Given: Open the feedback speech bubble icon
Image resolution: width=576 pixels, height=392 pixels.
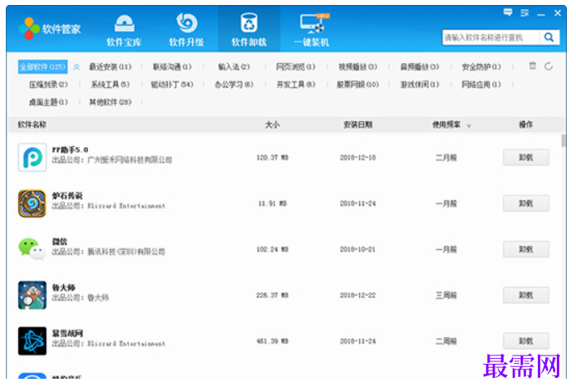Looking at the screenshot, I should point(508,12).
